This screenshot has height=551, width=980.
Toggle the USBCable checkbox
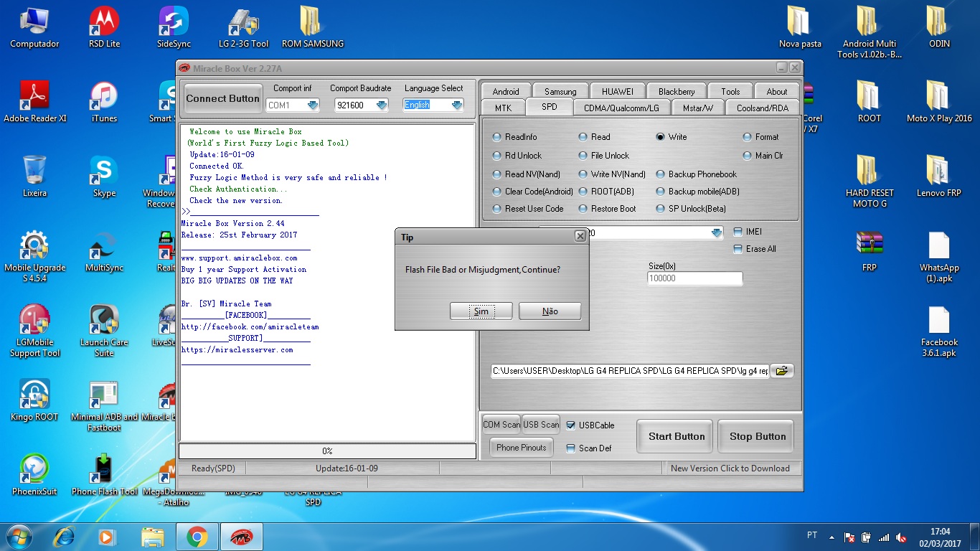pyautogui.click(x=571, y=425)
